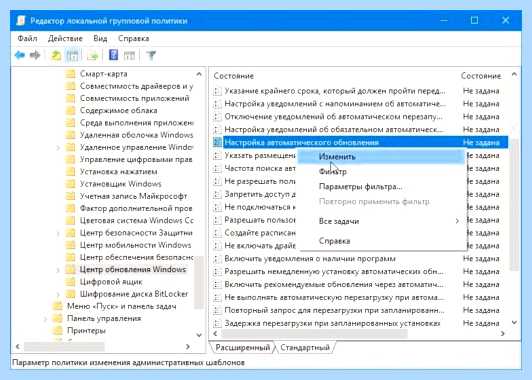This screenshot has height=380, width=532.
Task: Toggle the Show/Hide console tree icon
Action: (73, 55)
